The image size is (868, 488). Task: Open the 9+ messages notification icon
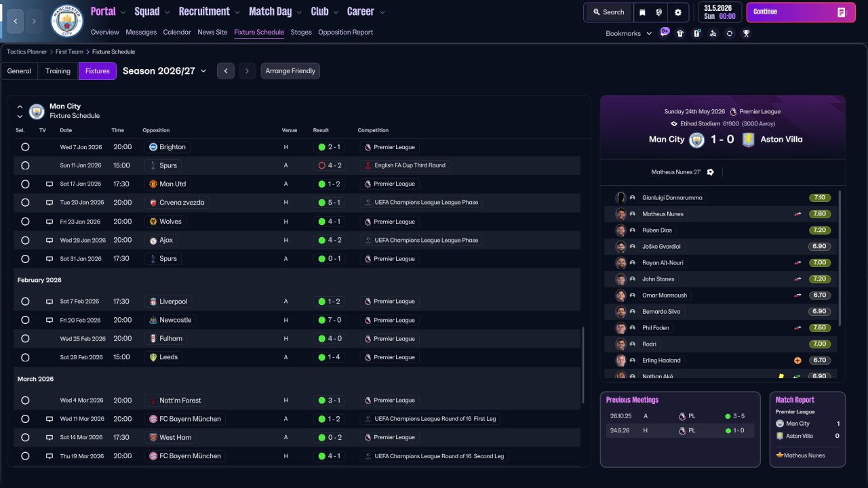point(665,33)
